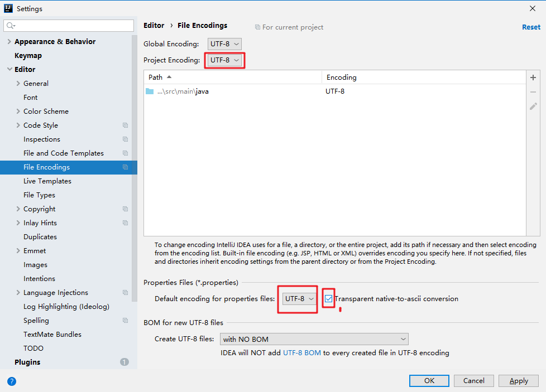Select the ...\src\main\java path text
The height and width of the screenshot is (392, 546).
pyautogui.click(x=183, y=91)
